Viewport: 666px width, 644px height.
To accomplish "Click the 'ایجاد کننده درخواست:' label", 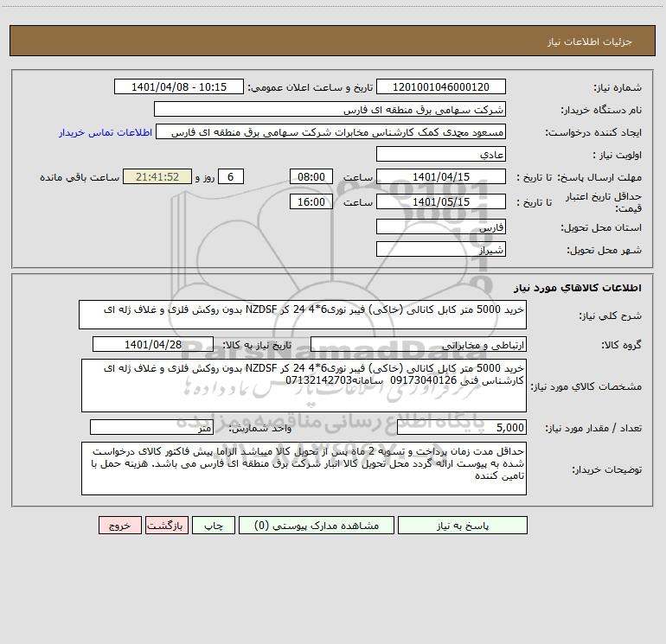I will coord(593,133).
